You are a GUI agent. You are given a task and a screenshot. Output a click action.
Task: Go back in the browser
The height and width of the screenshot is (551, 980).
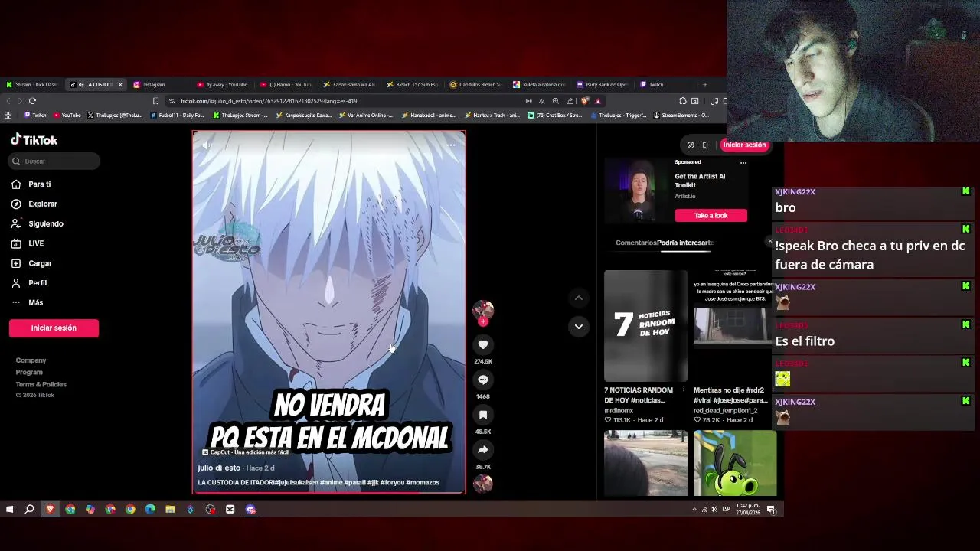[8, 101]
